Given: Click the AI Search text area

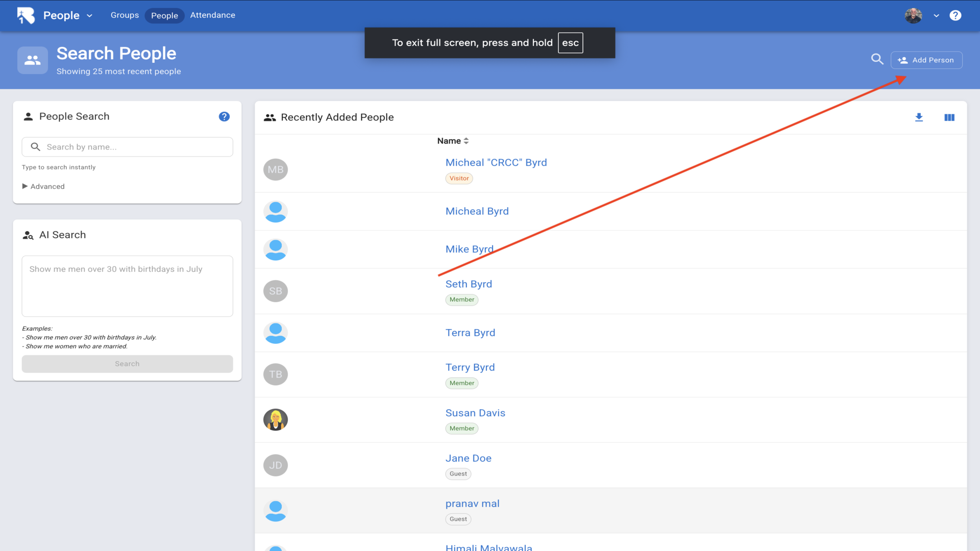Looking at the screenshot, I should (128, 286).
